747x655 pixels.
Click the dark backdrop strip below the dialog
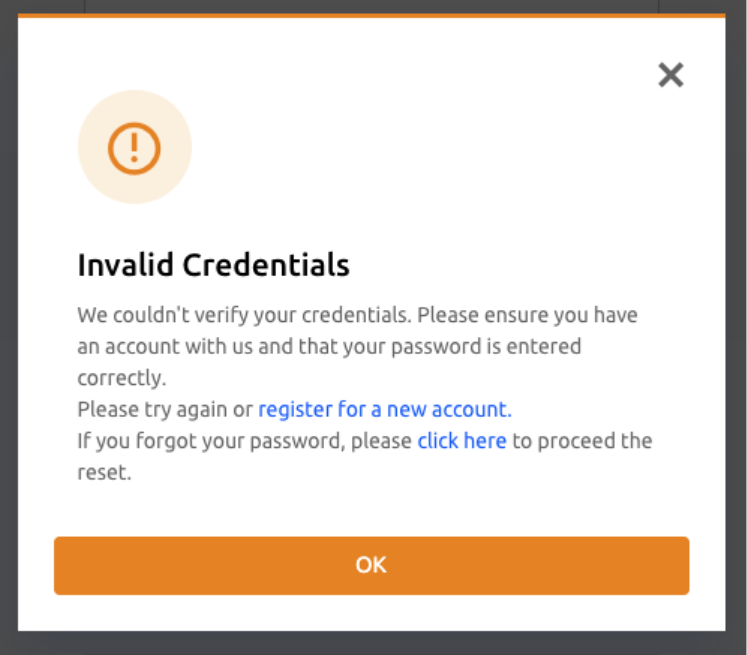[372, 643]
